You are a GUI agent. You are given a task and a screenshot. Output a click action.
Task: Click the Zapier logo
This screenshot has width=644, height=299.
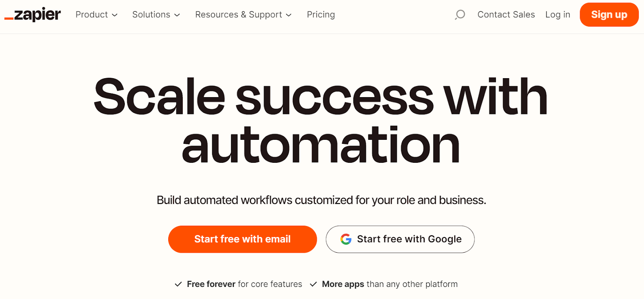pos(33,15)
